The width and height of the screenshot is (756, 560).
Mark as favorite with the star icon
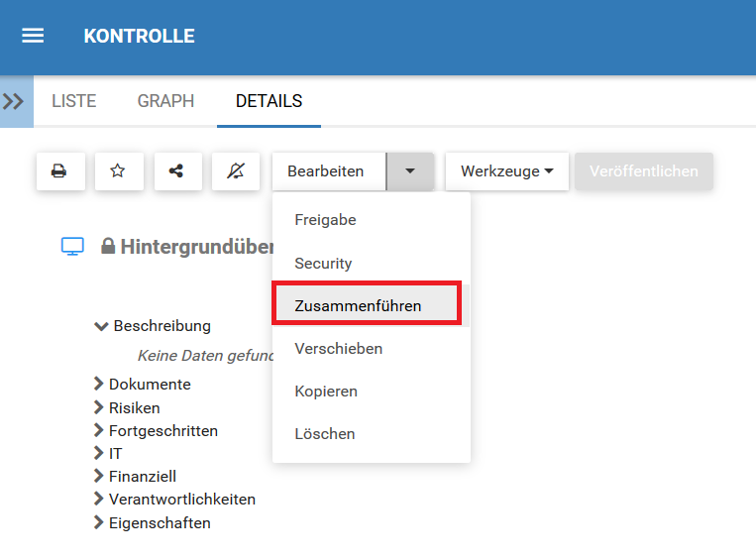[118, 171]
